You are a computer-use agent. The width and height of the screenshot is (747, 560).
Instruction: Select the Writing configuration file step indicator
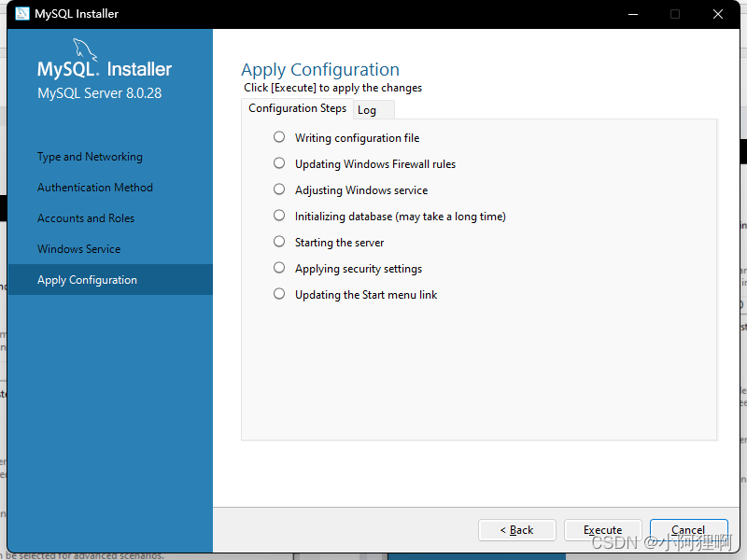click(x=279, y=137)
